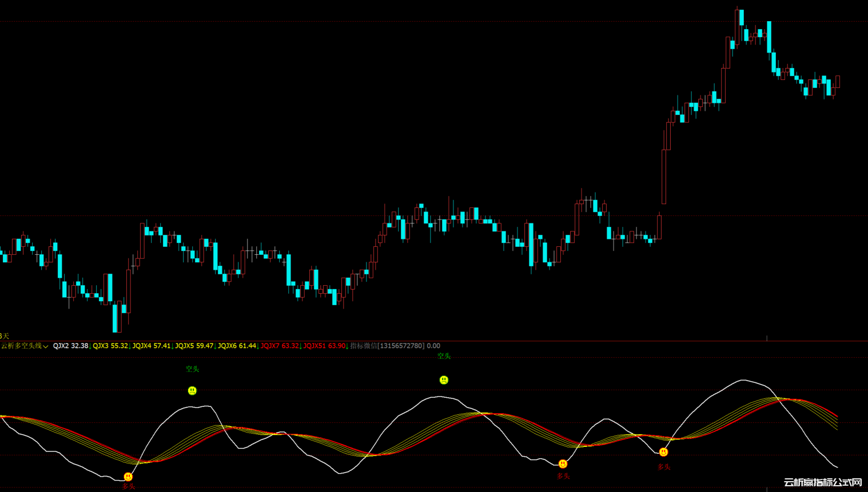Click the 云析赢指标公式网 watermark logo

[822, 482]
